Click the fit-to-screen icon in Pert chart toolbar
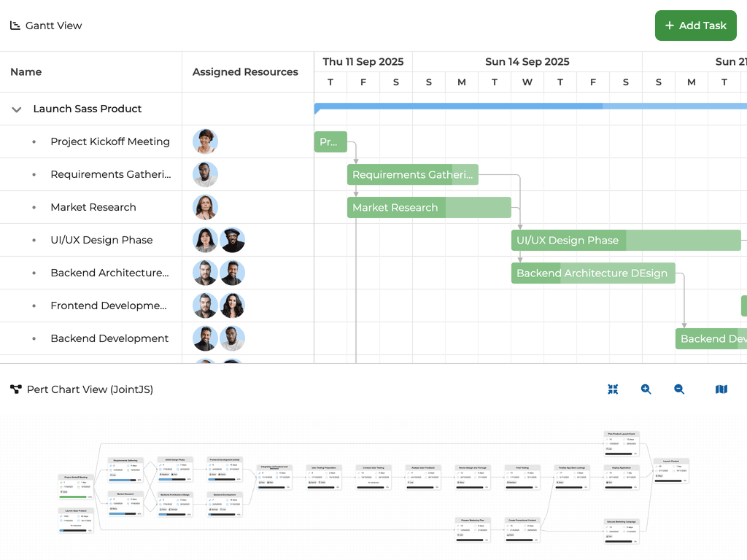This screenshot has height=560, width=747. [x=613, y=389]
